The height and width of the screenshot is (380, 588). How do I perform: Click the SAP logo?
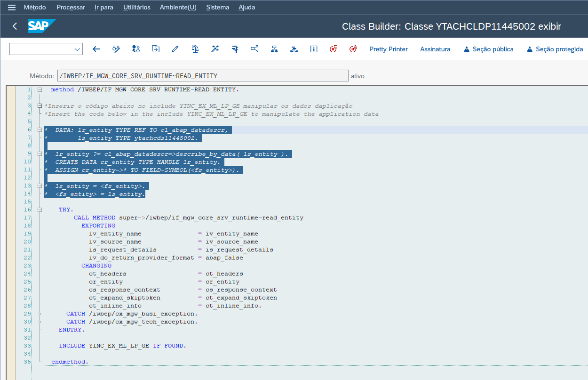pyautogui.click(x=42, y=26)
